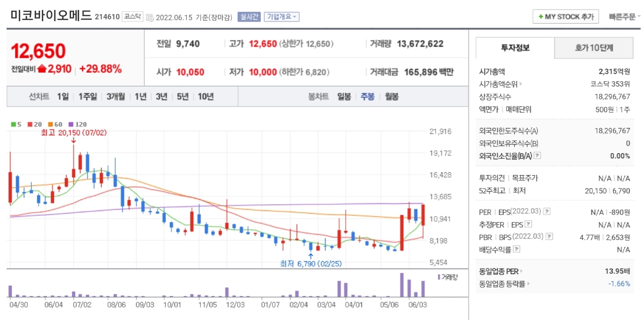Click the MY STOCK 추가 button
This screenshot has height=320, width=644.
coord(565,17)
